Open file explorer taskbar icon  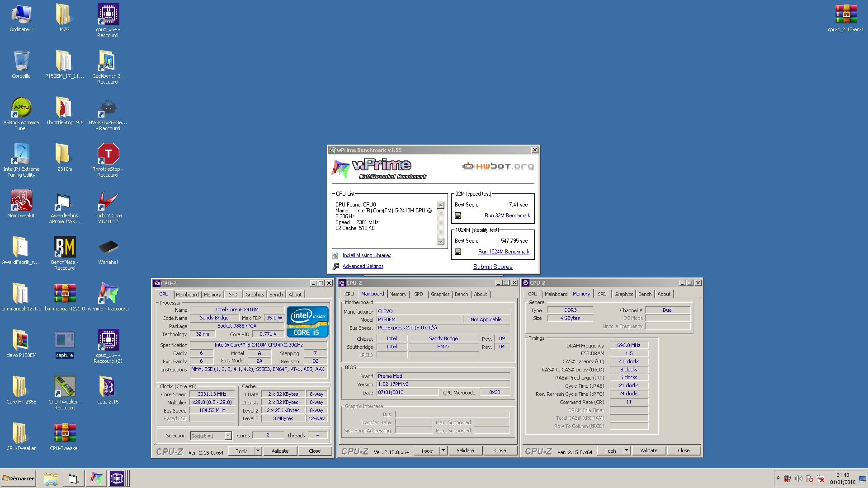click(51, 478)
